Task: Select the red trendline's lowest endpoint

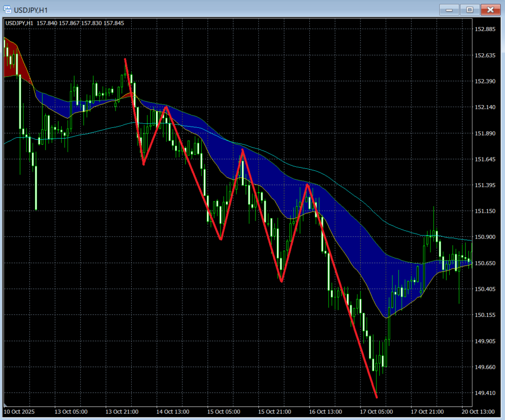Action: tap(376, 397)
